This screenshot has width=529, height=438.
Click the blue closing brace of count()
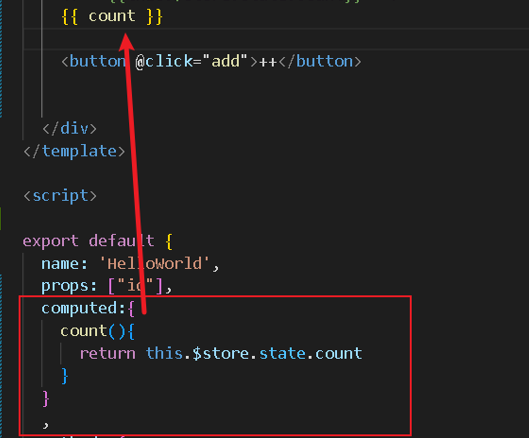point(65,376)
